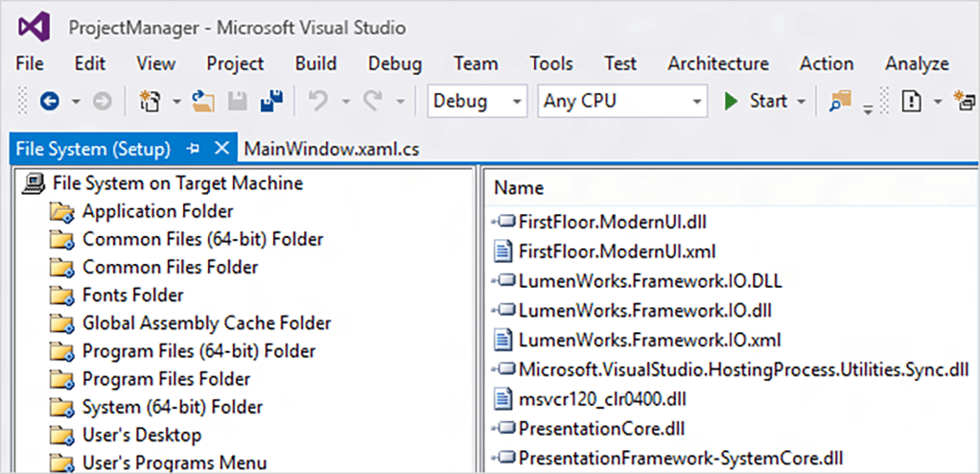The width and height of the screenshot is (980, 474).
Task: Open the Build menu
Action: click(x=315, y=63)
